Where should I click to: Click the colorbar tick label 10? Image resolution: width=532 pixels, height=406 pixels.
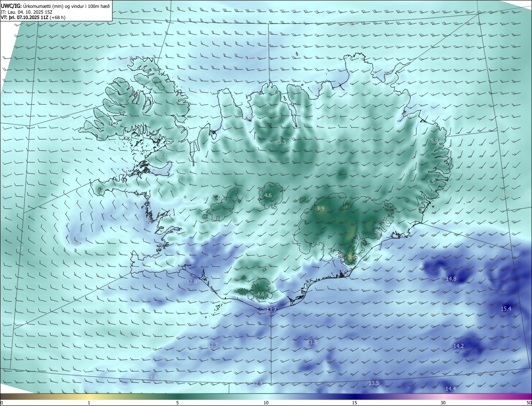tap(266, 403)
